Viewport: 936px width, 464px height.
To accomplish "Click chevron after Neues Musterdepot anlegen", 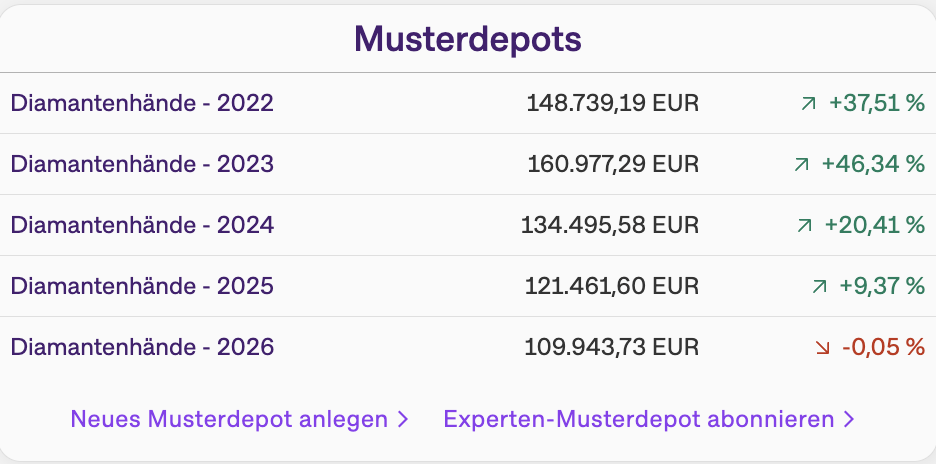I will pos(403,419).
